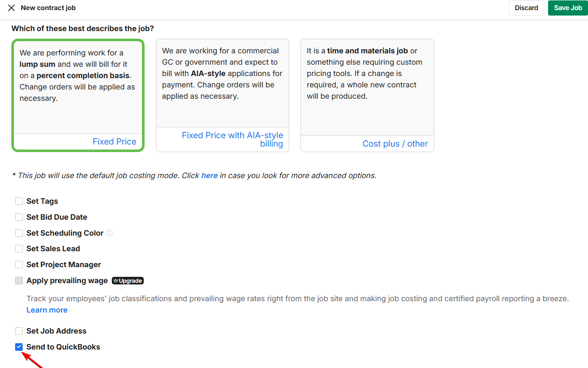The image size is (588, 368).
Task: Open the 'here' advanced options link
Action: pyautogui.click(x=209, y=176)
